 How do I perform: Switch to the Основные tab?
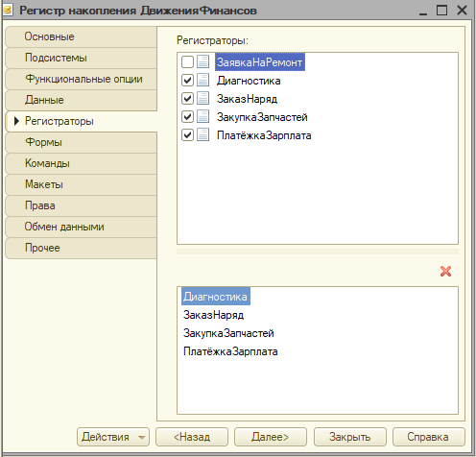[x=82, y=36]
